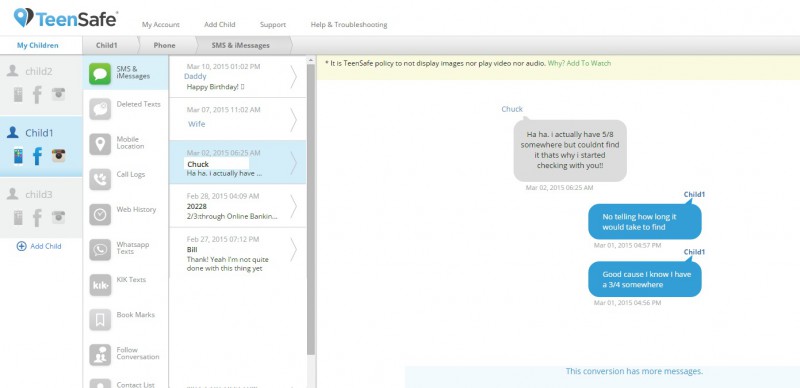Open the Daddy 'Happy Birthday!' message

point(237,77)
